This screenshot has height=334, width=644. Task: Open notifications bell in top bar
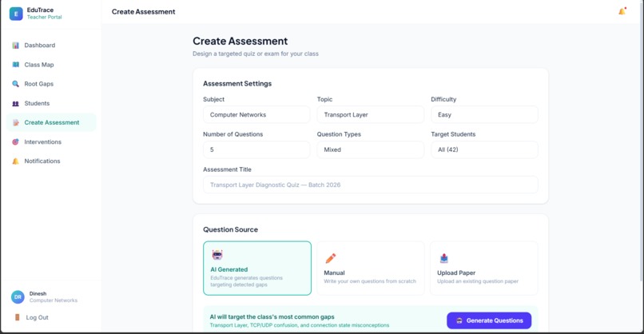pos(622,11)
